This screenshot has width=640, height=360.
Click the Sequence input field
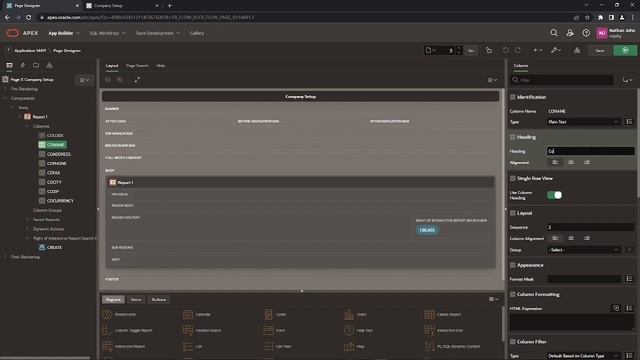point(591,227)
